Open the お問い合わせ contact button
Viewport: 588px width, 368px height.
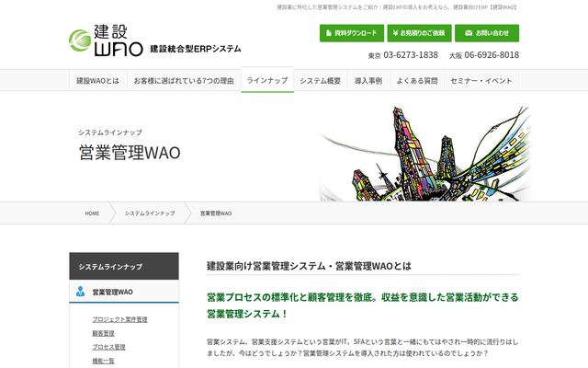click(x=487, y=33)
